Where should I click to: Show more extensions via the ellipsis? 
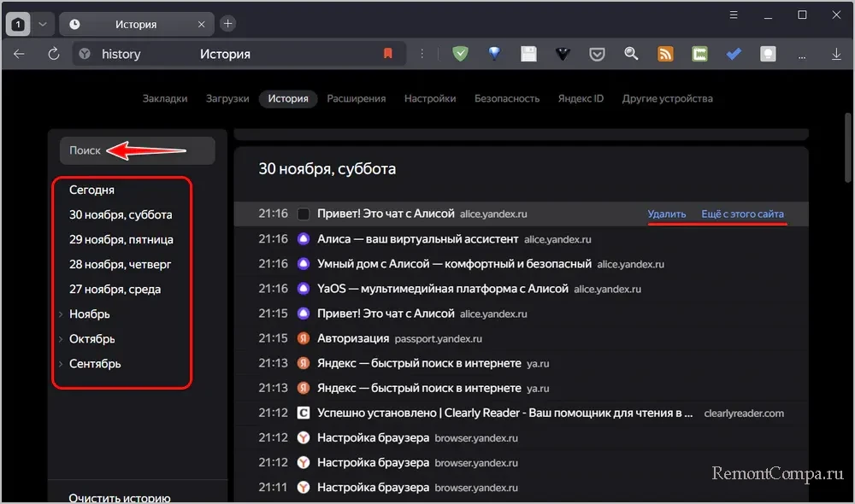(802, 56)
